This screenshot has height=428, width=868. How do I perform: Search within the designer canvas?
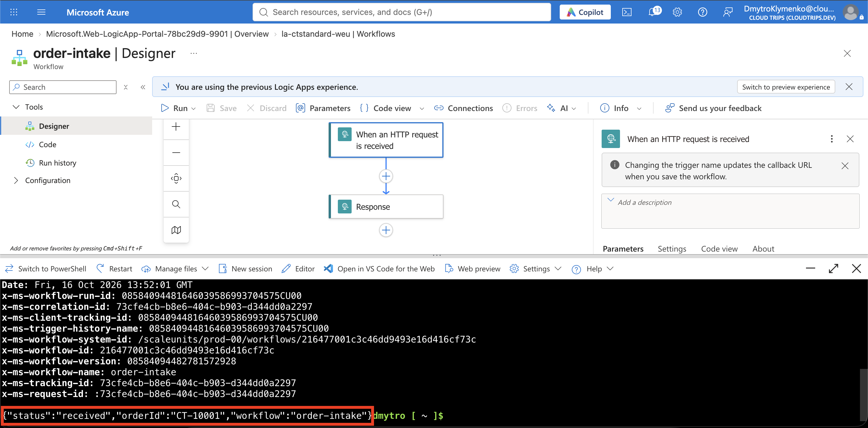click(x=176, y=204)
